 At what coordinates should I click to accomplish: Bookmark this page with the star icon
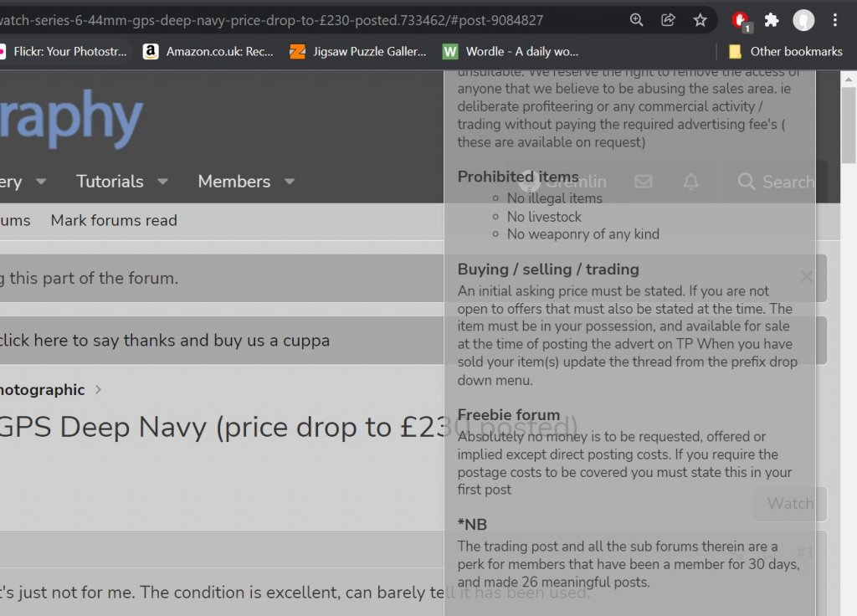point(700,20)
